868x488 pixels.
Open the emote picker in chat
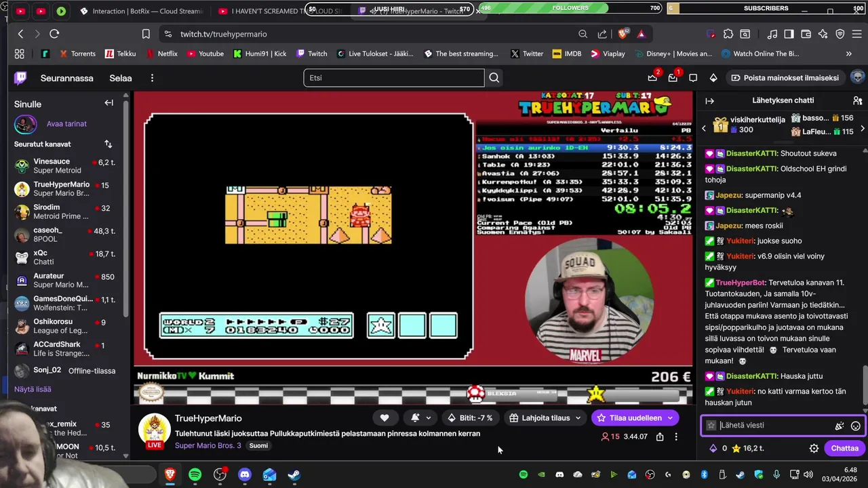856,426
